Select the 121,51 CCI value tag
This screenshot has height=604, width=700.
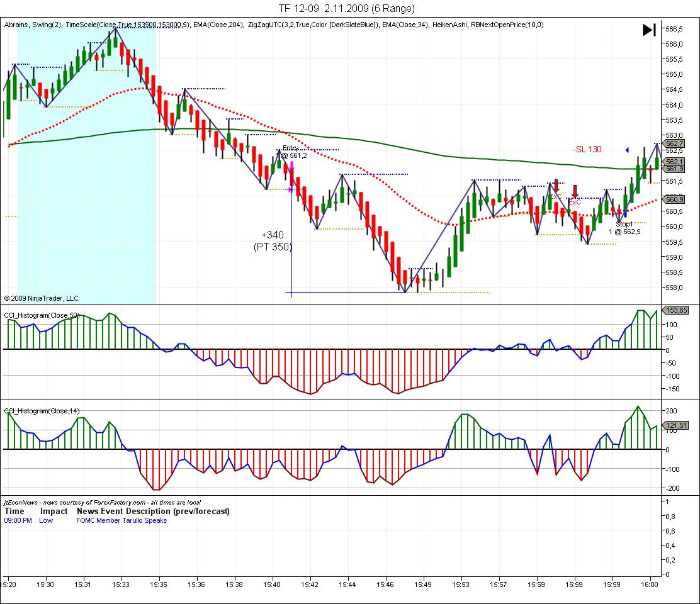pyautogui.click(x=676, y=425)
